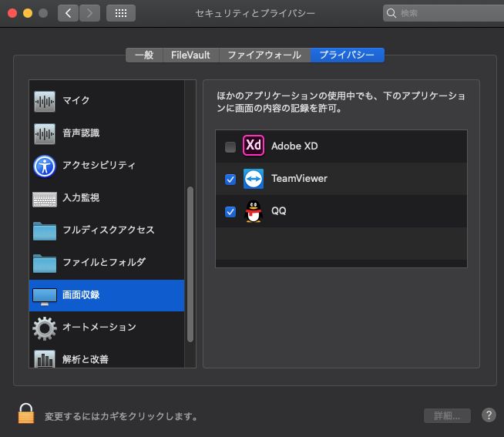Image resolution: width=504 pixels, height=437 pixels.
Task: Select the プライバシー tab
Action: [347, 55]
